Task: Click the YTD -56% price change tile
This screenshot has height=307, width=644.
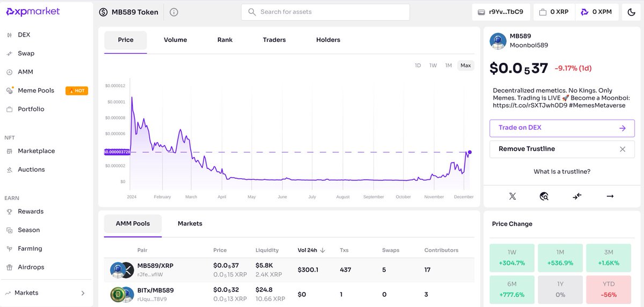Action: (608, 289)
